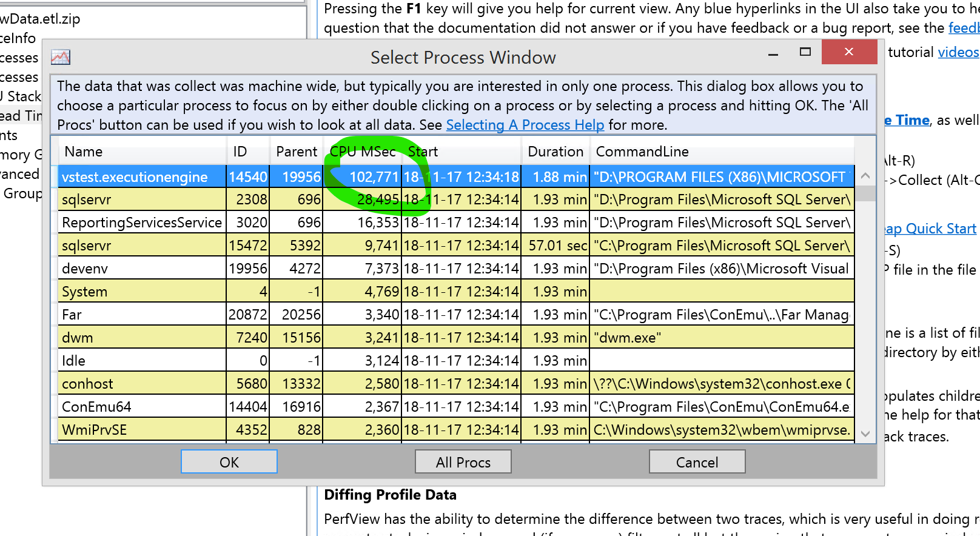The height and width of the screenshot is (536, 980).
Task: Click the Diffing Profile Data heading
Action: pos(390,495)
